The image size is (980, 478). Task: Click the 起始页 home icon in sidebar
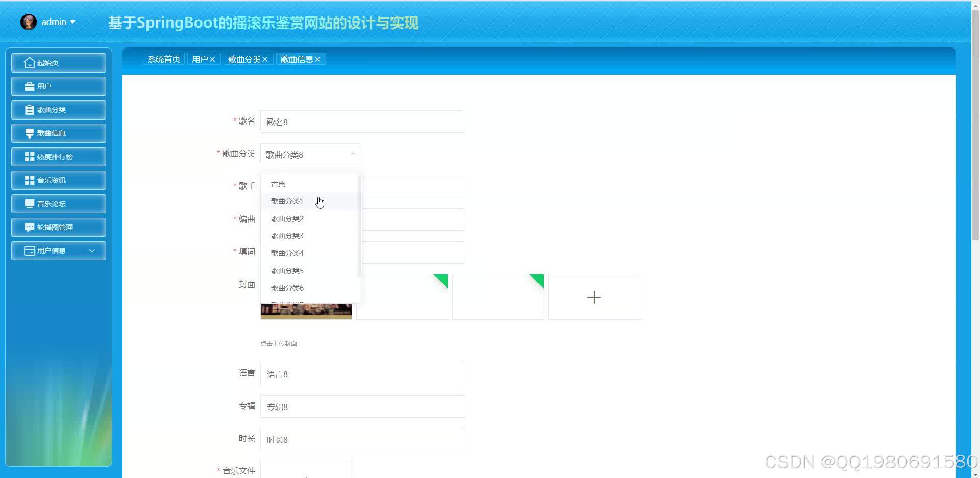[58, 62]
